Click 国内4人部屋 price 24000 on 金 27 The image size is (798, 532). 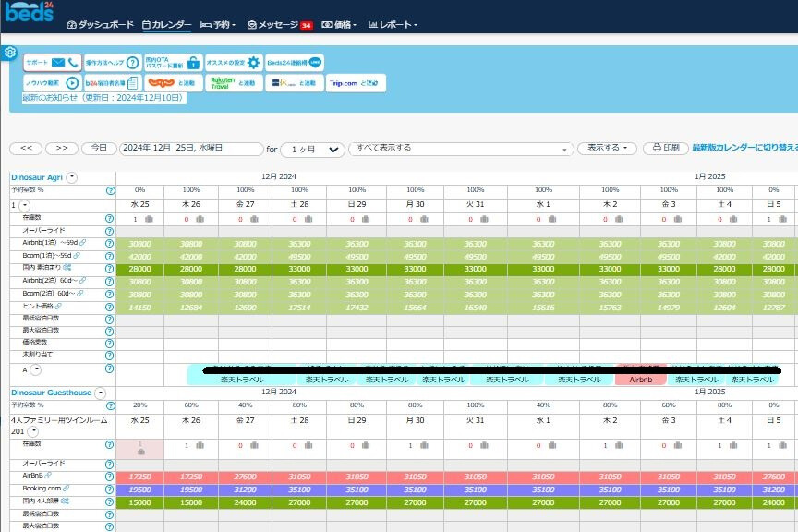pyautogui.click(x=246, y=502)
